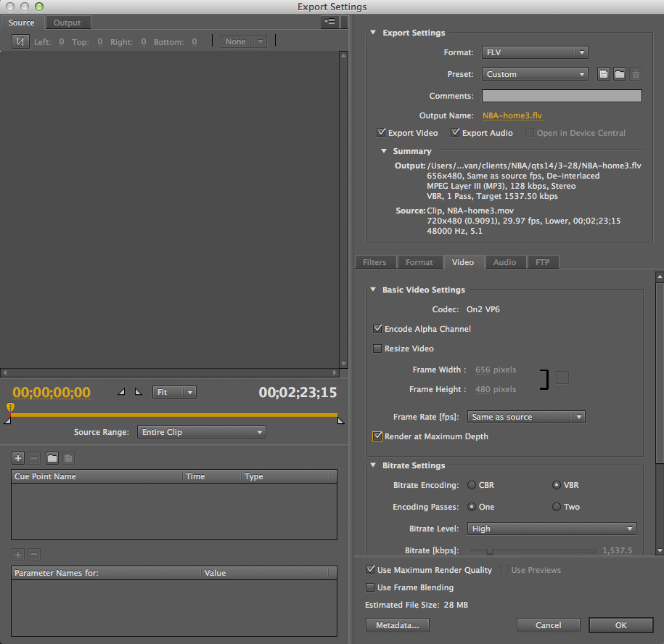Click the Comments text field
664x644 pixels.
click(x=562, y=96)
